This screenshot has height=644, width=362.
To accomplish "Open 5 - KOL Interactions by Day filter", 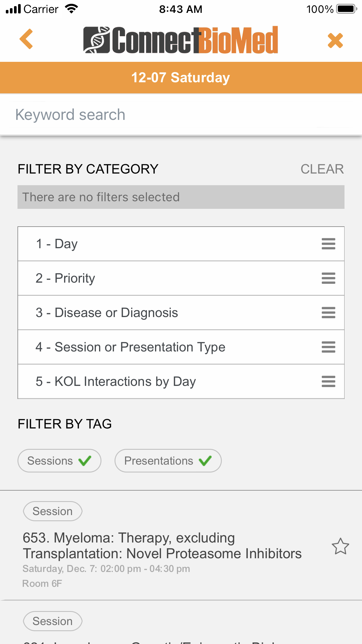I will (x=181, y=381).
